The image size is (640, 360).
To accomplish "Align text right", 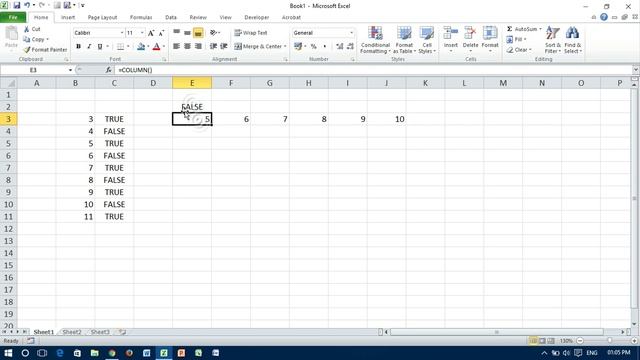I will tap(198, 47).
